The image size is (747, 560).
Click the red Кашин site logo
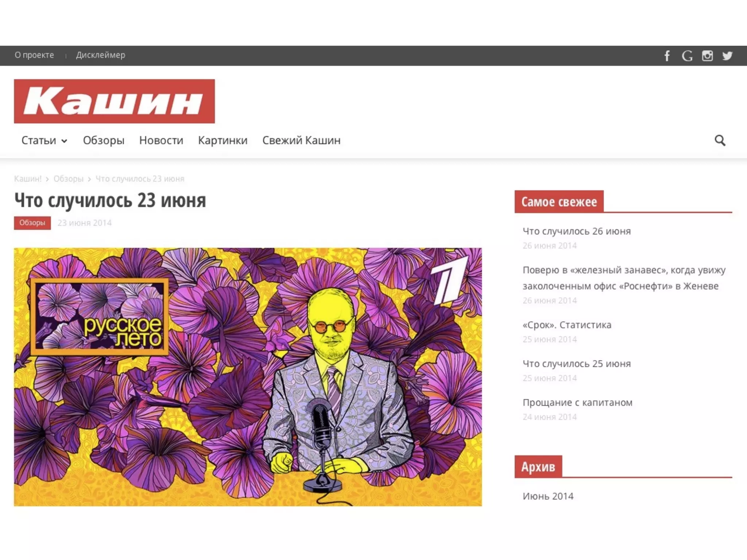(x=114, y=101)
